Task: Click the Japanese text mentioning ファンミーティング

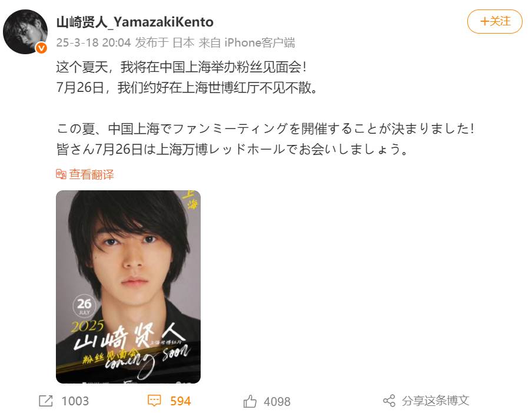Action: (x=265, y=128)
